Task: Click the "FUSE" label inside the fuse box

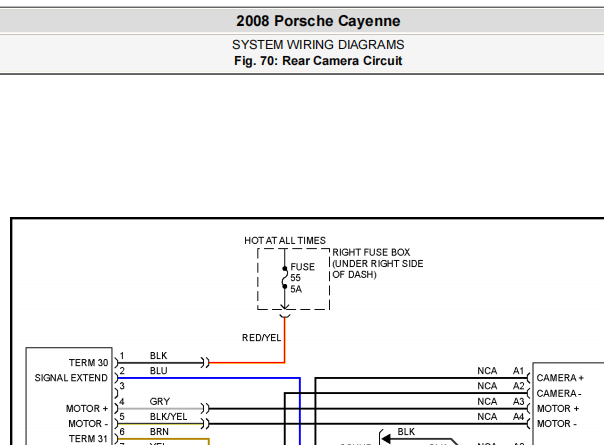Action: pos(302,267)
